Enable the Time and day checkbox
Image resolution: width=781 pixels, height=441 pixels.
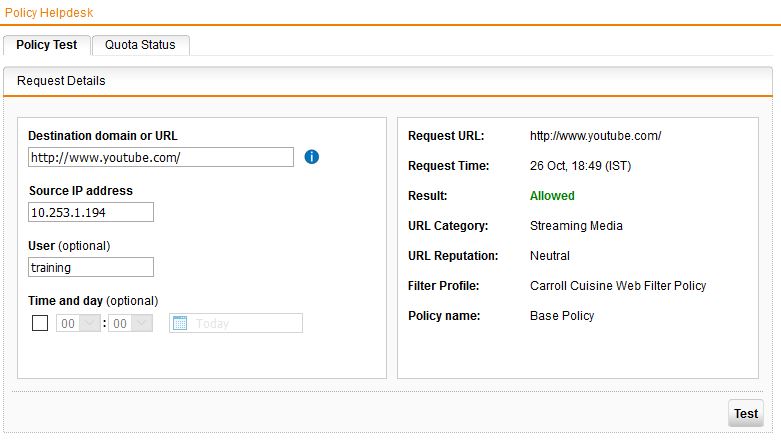40,323
